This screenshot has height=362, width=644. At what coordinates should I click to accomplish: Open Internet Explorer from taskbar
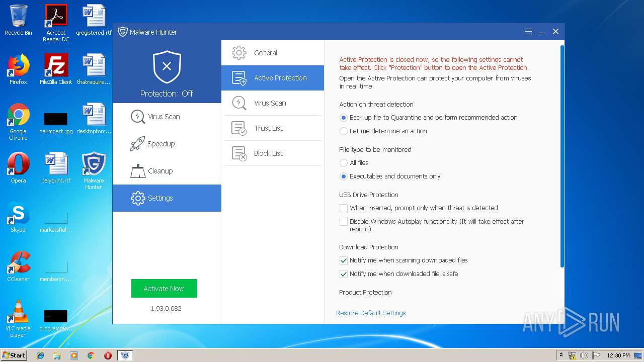coord(40,355)
